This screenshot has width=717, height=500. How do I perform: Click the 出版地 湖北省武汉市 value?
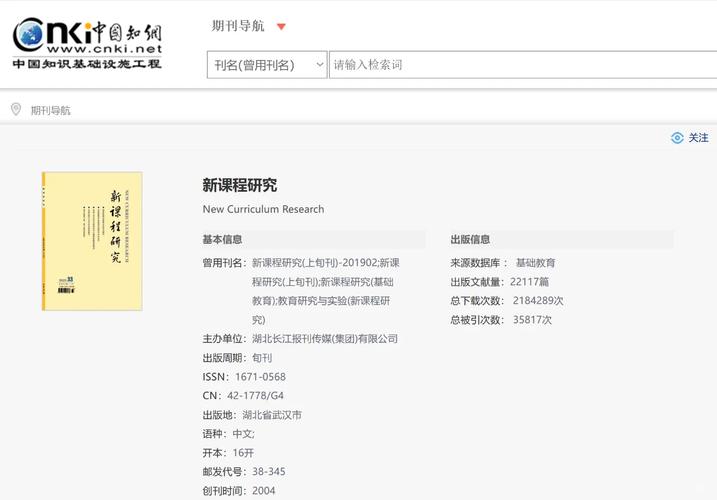pos(272,415)
